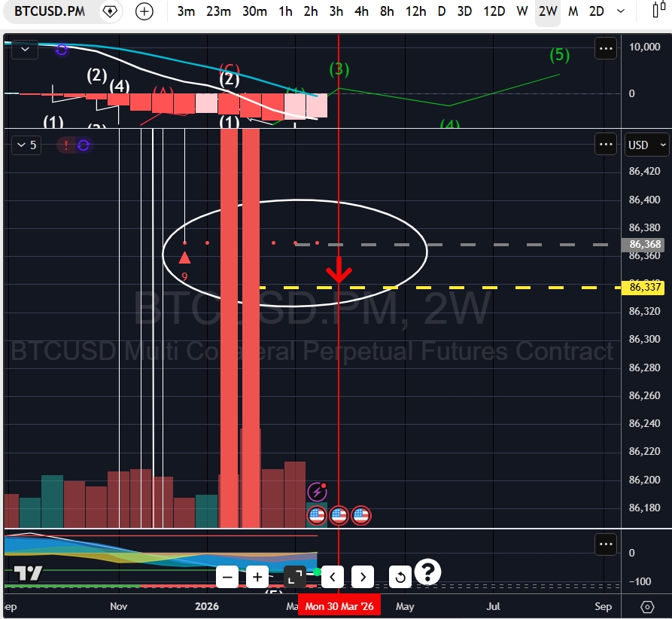The height and width of the screenshot is (619, 672).
Task: Switch to the 23m timeframe
Action: [x=218, y=11]
